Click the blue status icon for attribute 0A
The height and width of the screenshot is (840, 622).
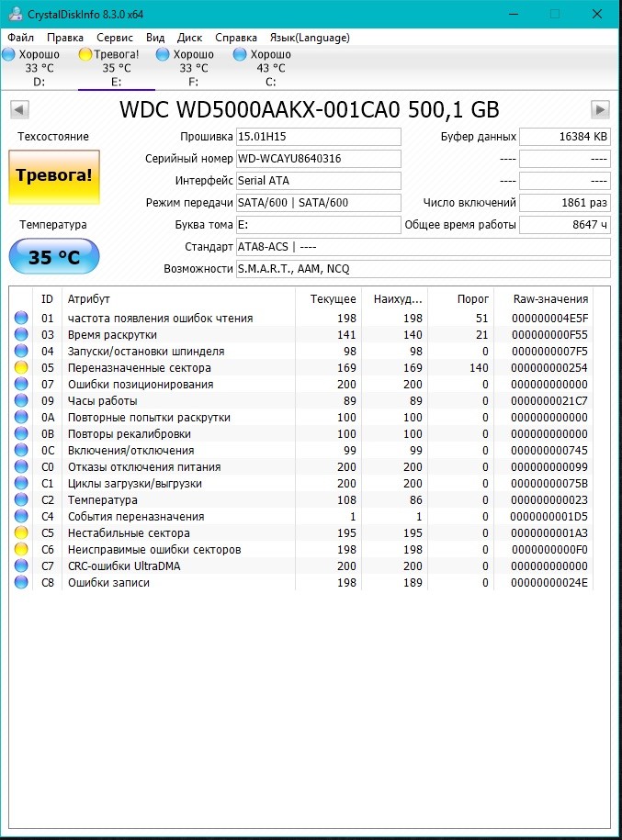coord(21,417)
